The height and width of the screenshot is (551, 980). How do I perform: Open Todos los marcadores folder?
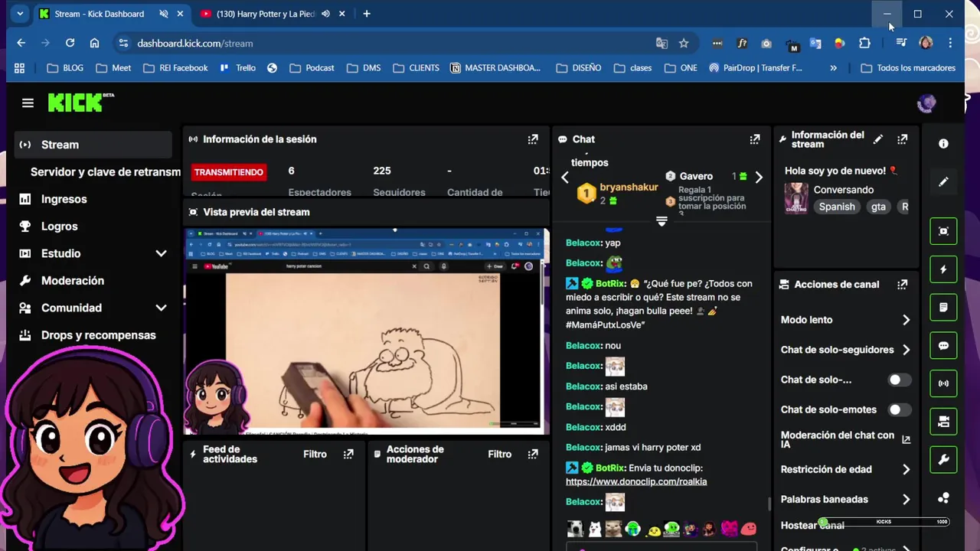(908, 68)
